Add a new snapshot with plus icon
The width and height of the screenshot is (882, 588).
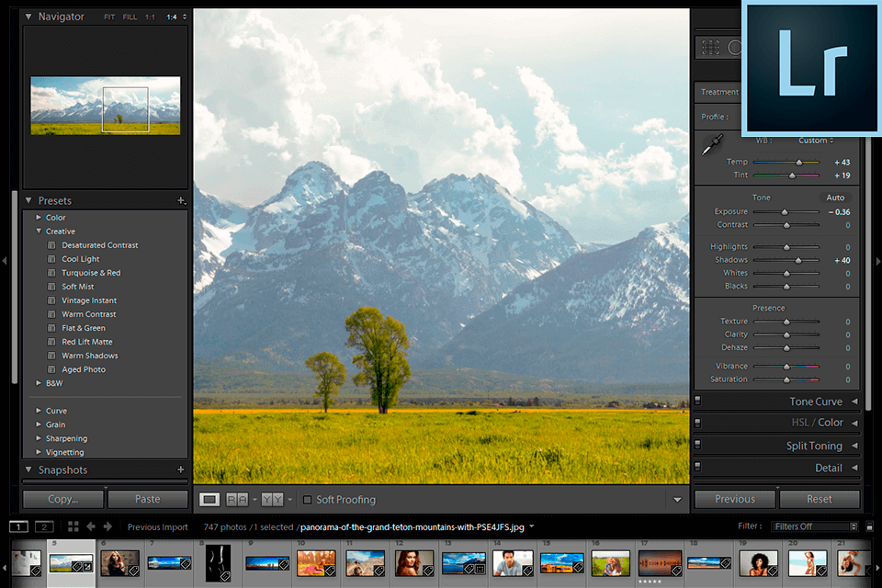pyautogui.click(x=181, y=469)
